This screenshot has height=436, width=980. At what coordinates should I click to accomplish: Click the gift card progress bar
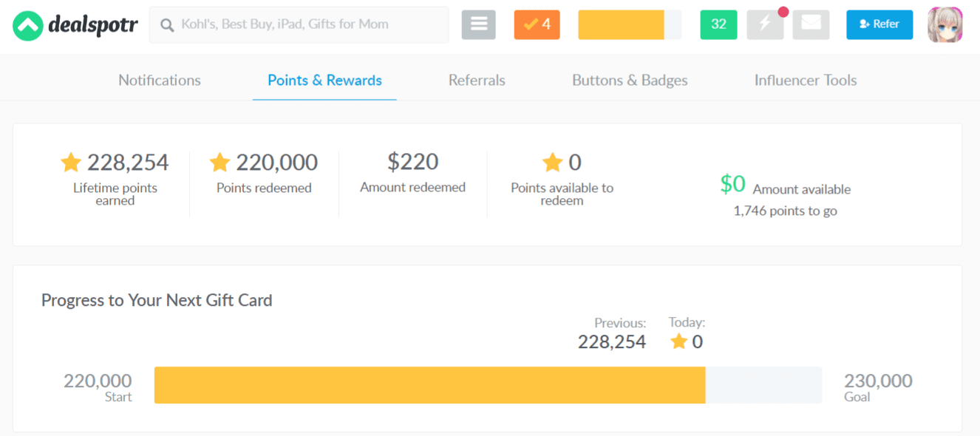point(488,385)
